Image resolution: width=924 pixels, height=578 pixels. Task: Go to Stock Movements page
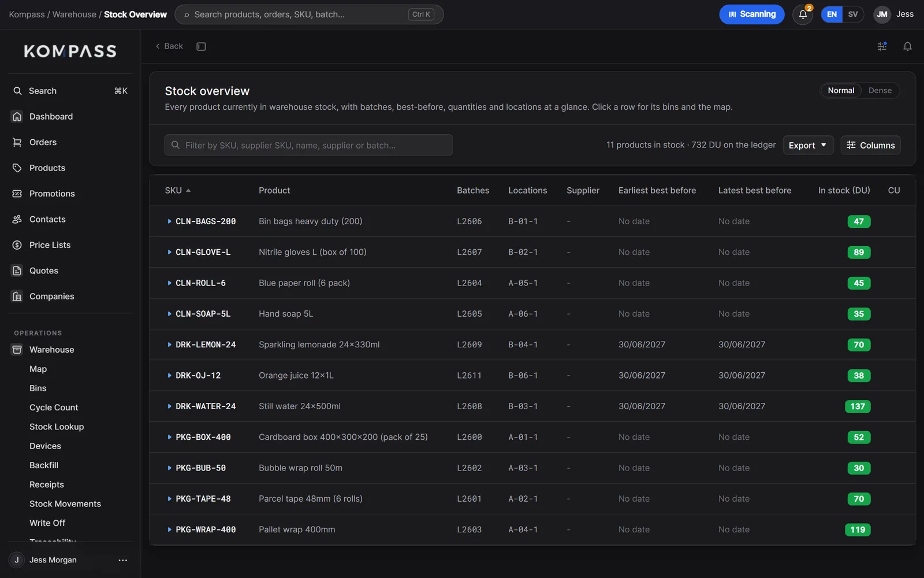pyautogui.click(x=65, y=504)
